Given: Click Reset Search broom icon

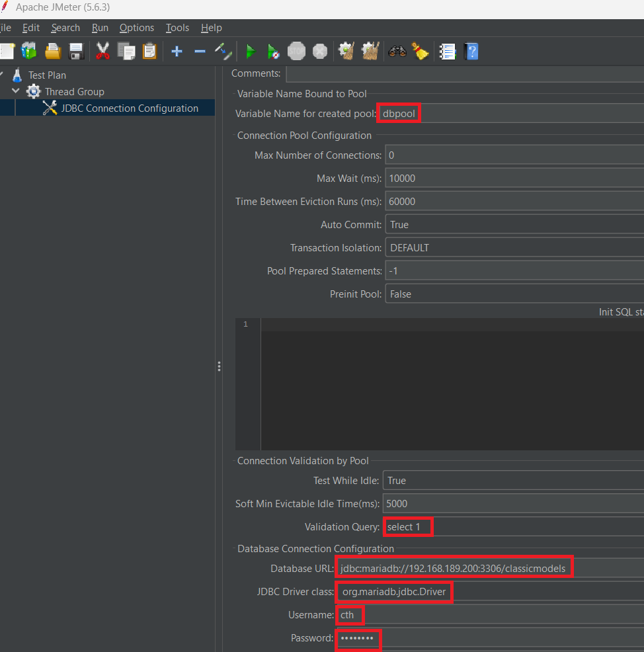Looking at the screenshot, I should 420,52.
